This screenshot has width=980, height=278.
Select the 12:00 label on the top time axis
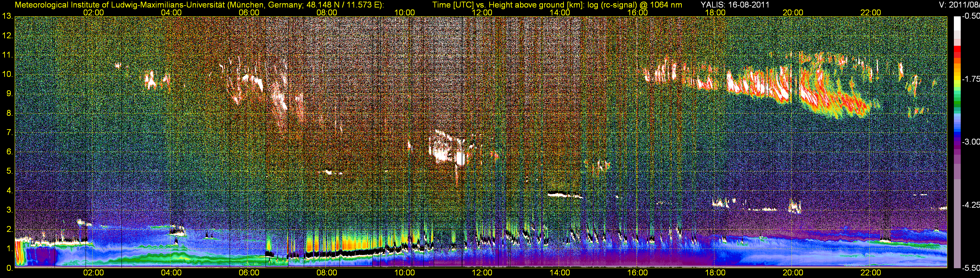pyautogui.click(x=482, y=12)
